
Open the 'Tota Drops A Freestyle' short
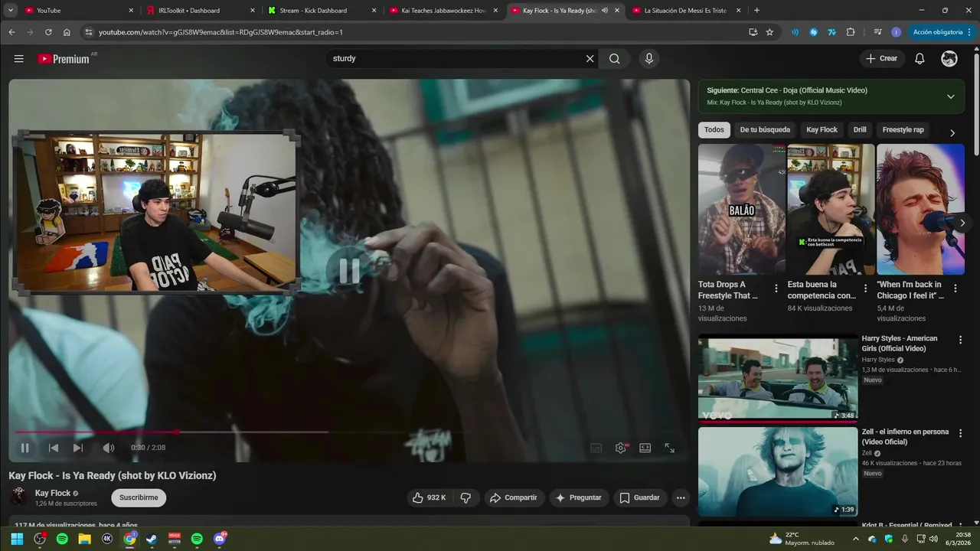coord(742,209)
